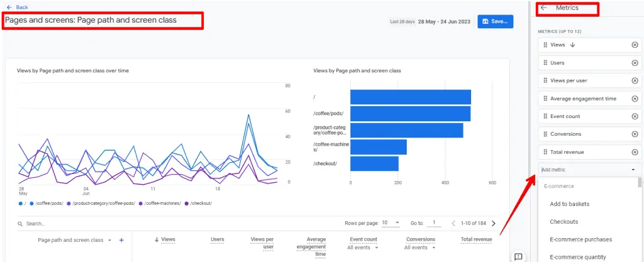
Task: Select Add to baskets from metric list
Action: click(x=570, y=204)
